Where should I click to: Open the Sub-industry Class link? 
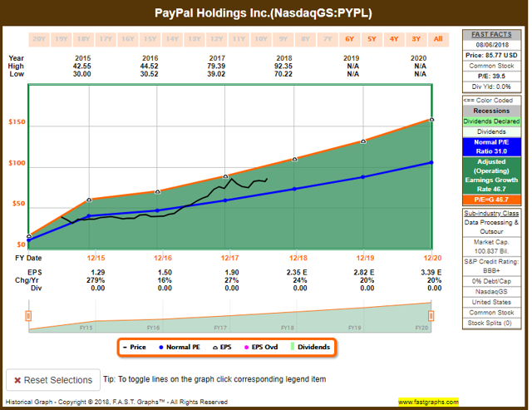click(x=491, y=213)
